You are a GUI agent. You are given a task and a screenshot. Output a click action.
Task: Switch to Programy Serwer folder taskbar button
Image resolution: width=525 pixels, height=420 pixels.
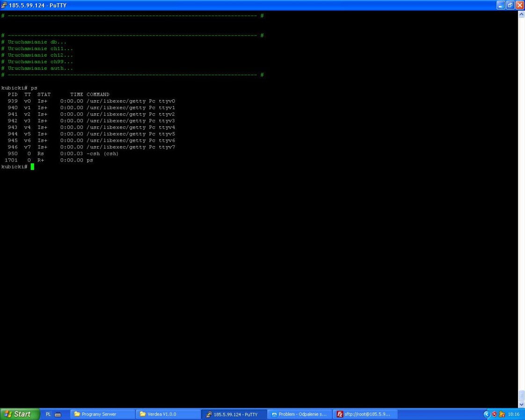pyautogui.click(x=102, y=414)
